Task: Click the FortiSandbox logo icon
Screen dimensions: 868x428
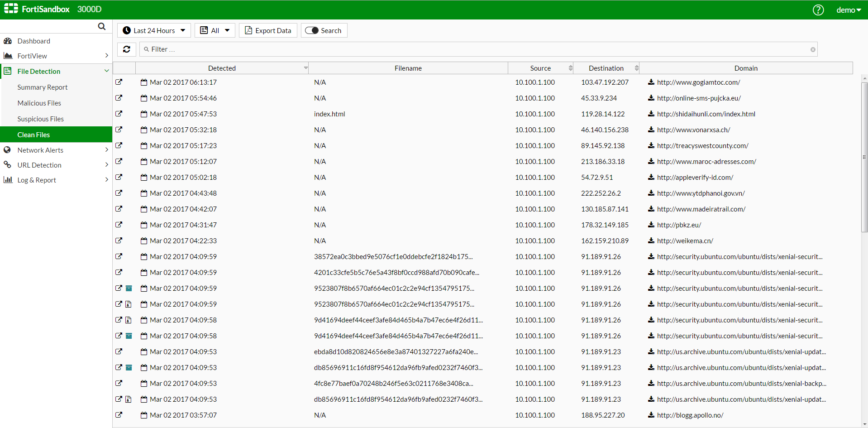Action: click(11, 9)
